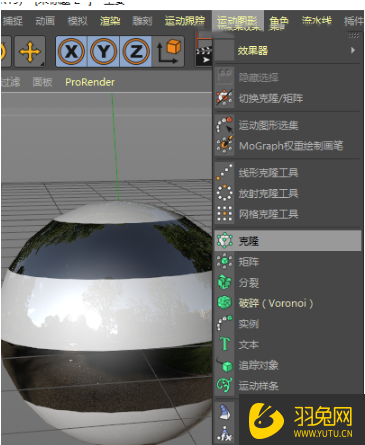Toggle the Y axis lock
The image size is (365, 445).
[104, 51]
